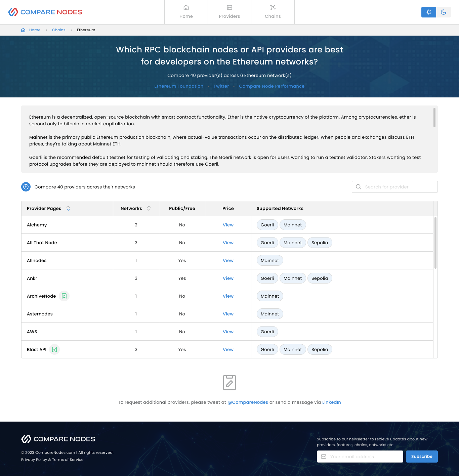Open the Chains tab in top navigation
Screen dimensions: 459x476
(273, 12)
